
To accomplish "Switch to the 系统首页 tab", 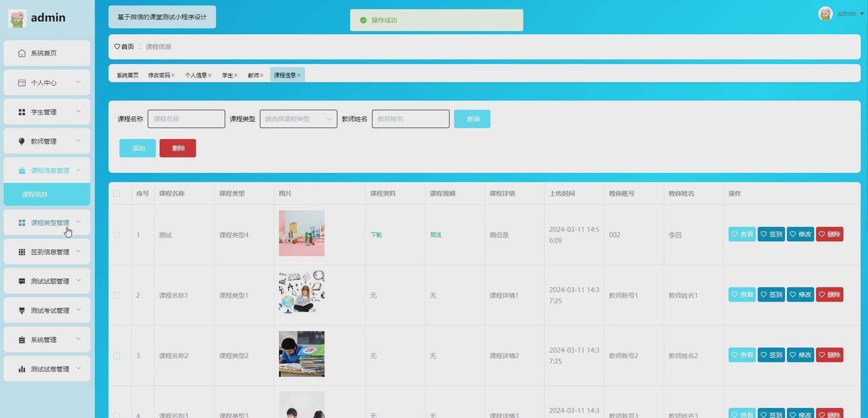I will [x=128, y=75].
